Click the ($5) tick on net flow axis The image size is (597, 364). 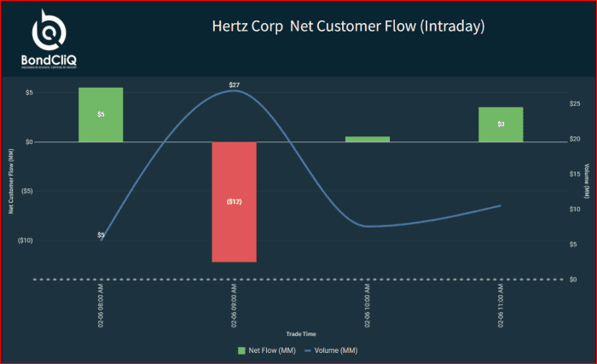click(26, 191)
